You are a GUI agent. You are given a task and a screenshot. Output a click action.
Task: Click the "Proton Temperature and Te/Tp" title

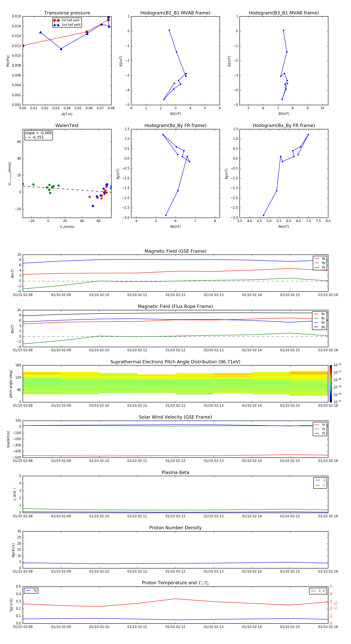(x=175, y=583)
